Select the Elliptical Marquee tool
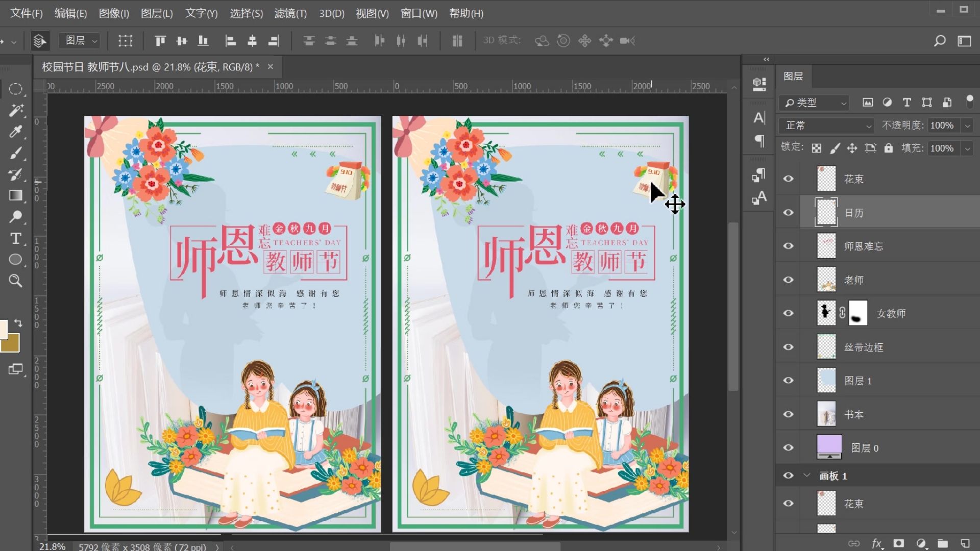980x551 pixels. point(15,89)
